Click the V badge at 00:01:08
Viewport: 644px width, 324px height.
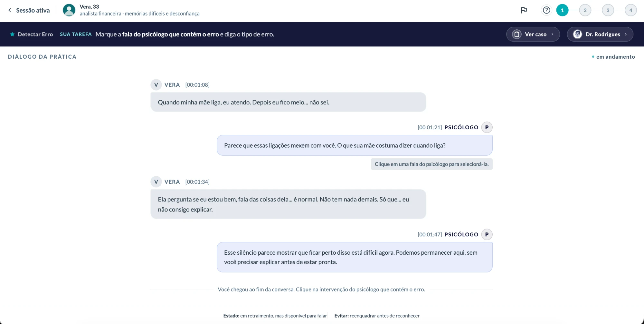click(x=156, y=85)
